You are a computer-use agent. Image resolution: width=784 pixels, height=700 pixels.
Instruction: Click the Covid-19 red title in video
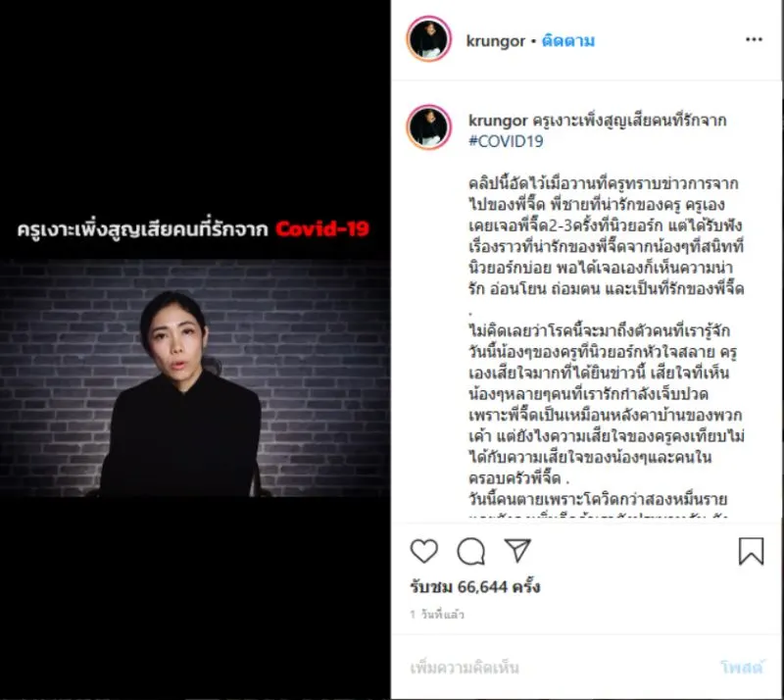[322, 229]
